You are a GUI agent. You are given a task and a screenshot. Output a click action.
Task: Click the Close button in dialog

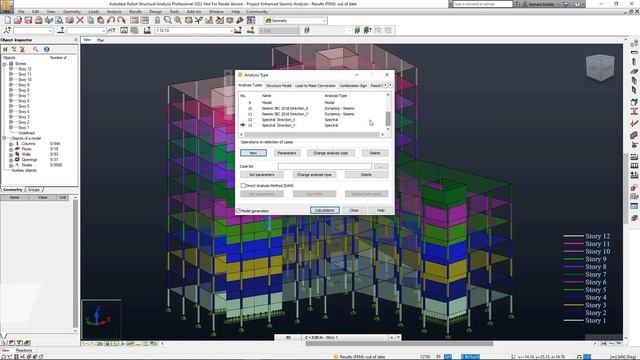pyautogui.click(x=354, y=210)
